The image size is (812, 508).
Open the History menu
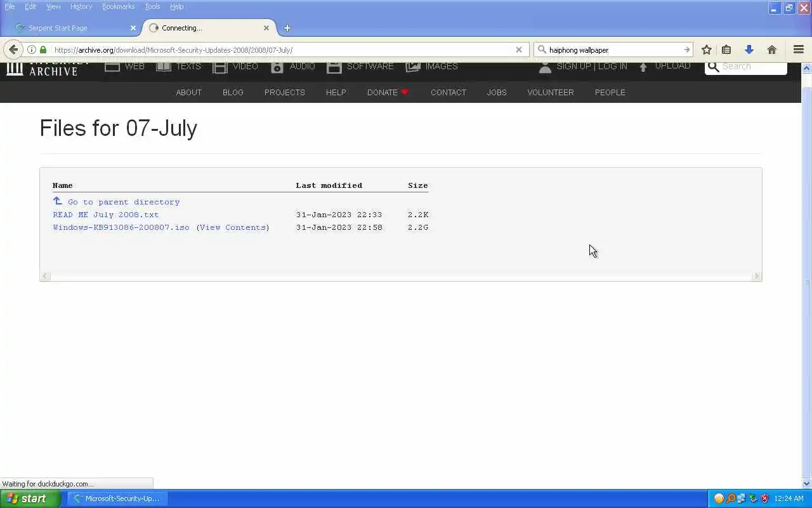pyautogui.click(x=81, y=6)
